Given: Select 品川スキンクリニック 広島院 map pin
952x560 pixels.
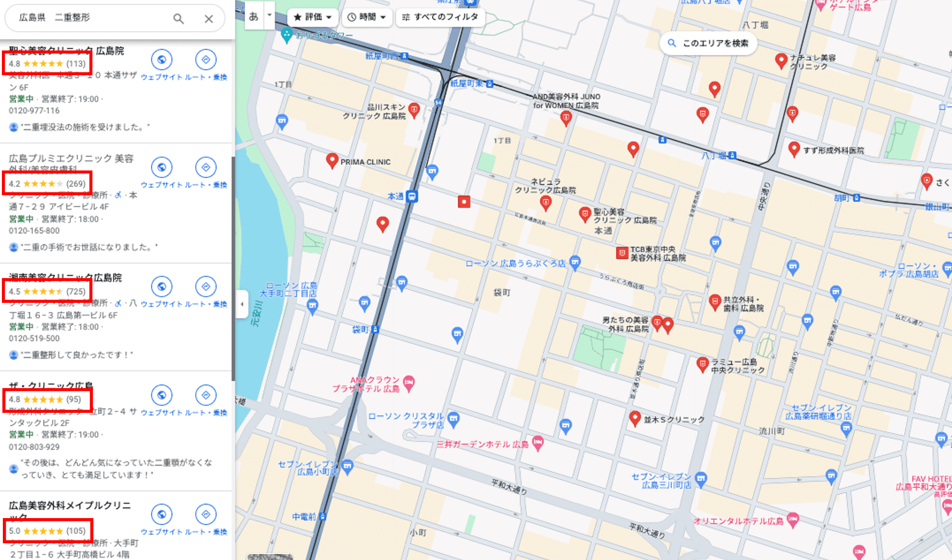Looking at the screenshot, I should 414,111.
